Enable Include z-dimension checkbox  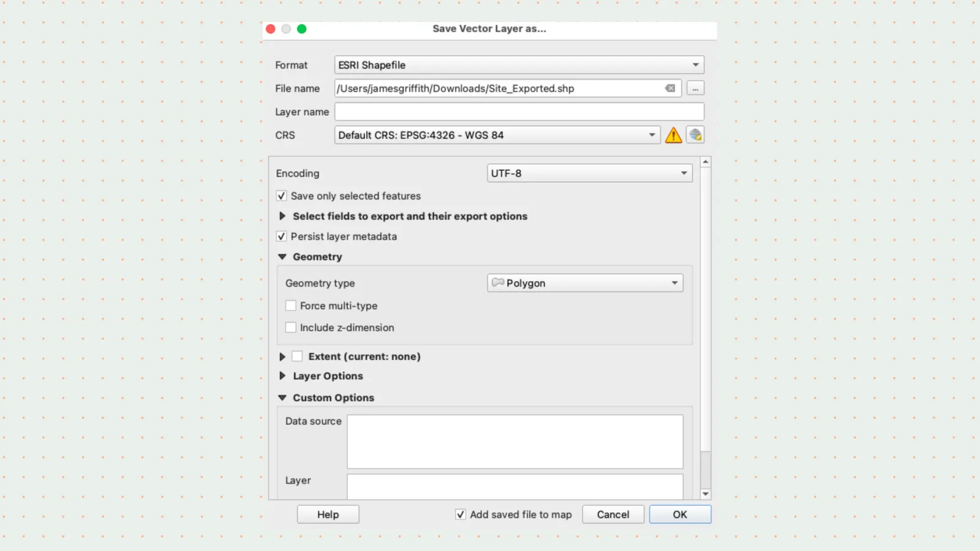[x=291, y=328]
